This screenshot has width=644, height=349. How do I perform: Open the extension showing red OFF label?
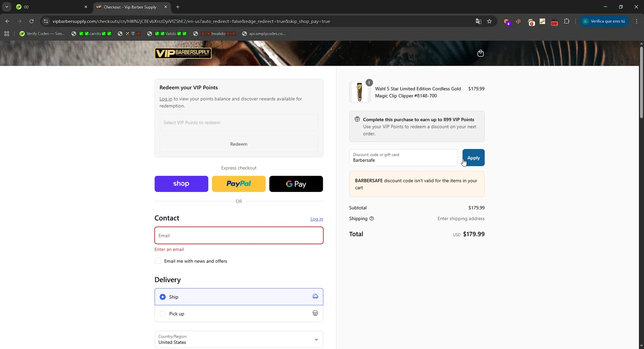tap(554, 21)
